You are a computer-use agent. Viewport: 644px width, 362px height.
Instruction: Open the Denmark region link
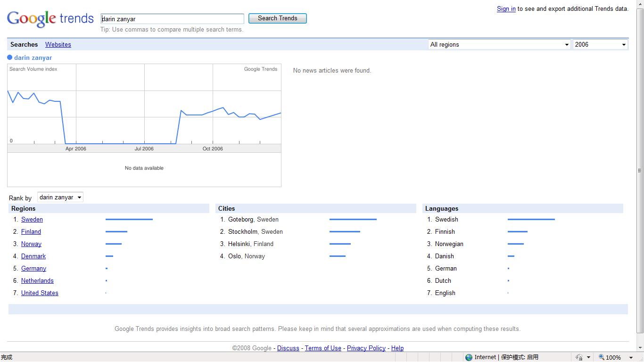[x=33, y=256]
